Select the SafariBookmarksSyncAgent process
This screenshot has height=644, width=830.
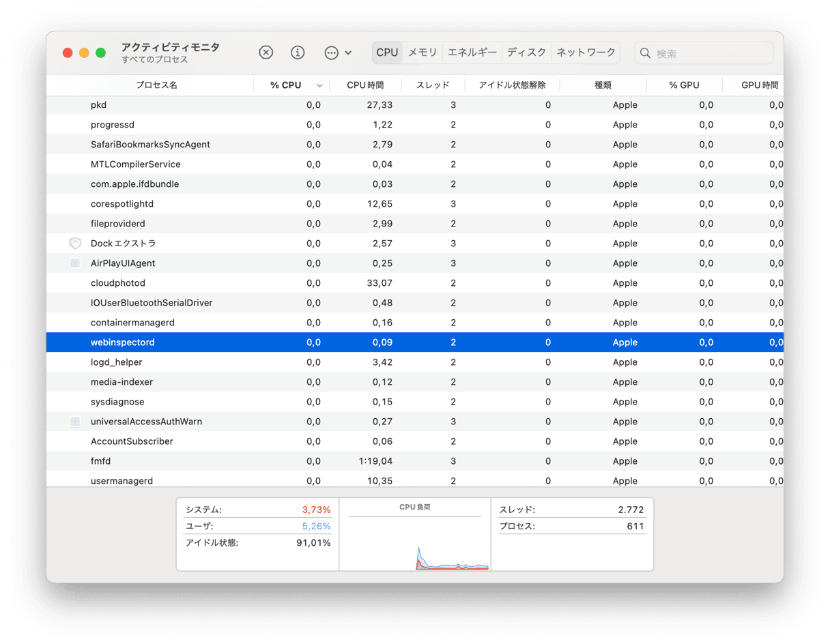[x=150, y=145]
